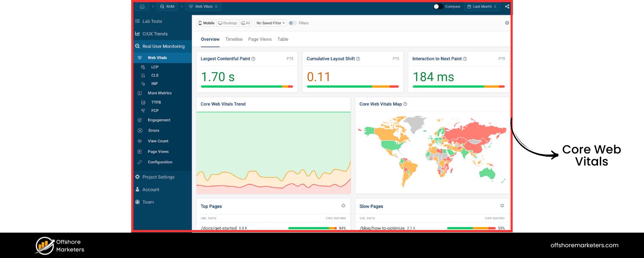Open LCP from the sidebar metrics list
The height and width of the screenshot is (258, 644).
tap(155, 67)
